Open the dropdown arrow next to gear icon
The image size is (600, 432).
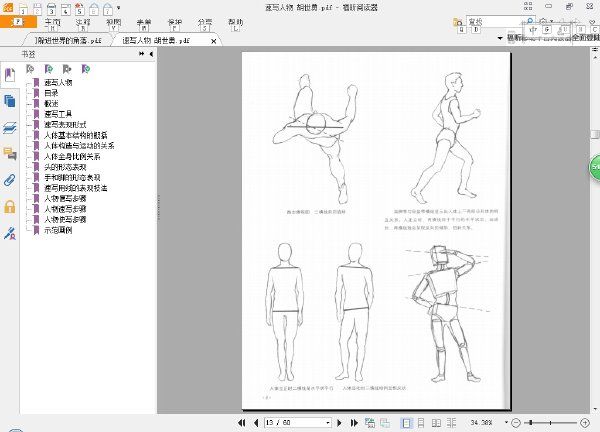[551, 21]
